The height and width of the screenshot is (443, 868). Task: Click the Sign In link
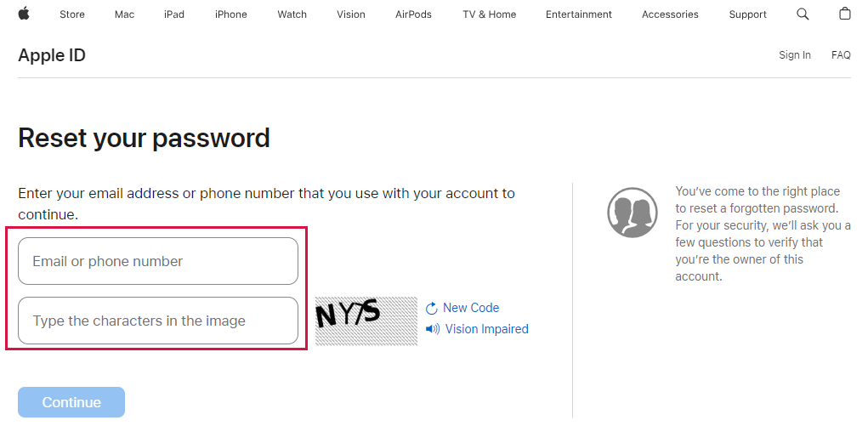tap(794, 54)
